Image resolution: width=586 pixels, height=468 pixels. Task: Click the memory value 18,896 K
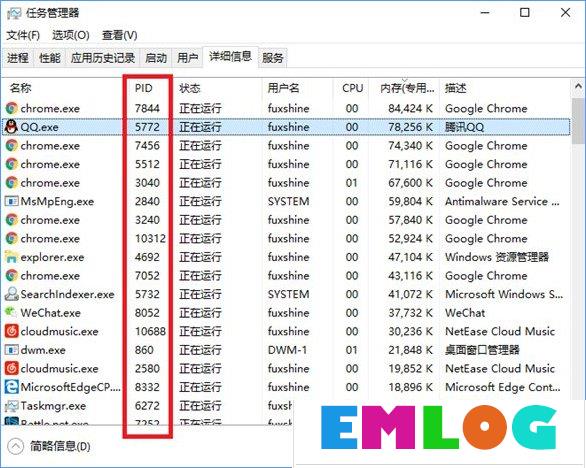410,387
